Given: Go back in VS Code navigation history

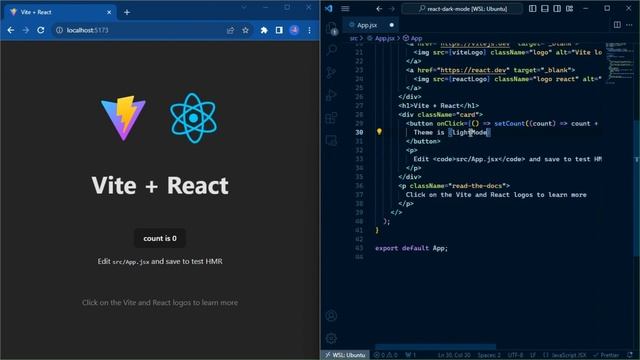Looking at the screenshot, I should [x=379, y=9].
